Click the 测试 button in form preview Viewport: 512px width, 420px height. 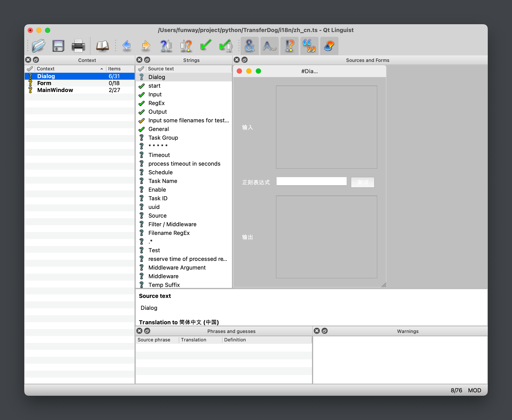tap(362, 182)
